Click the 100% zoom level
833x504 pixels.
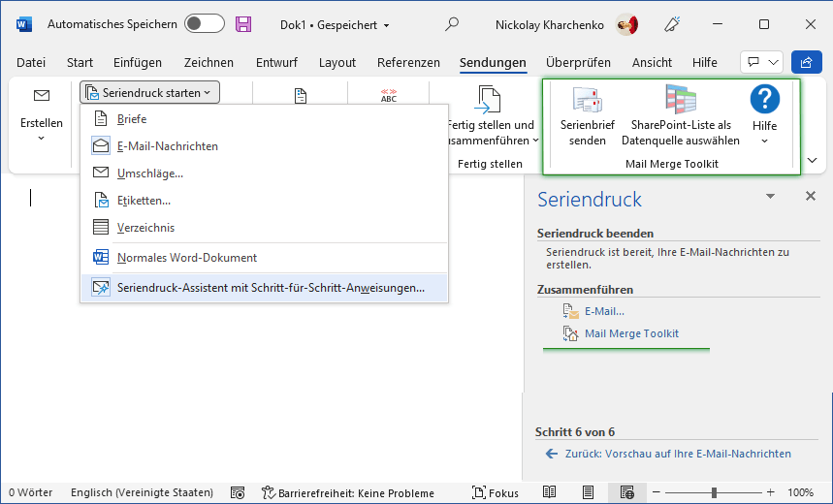pos(801,492)
